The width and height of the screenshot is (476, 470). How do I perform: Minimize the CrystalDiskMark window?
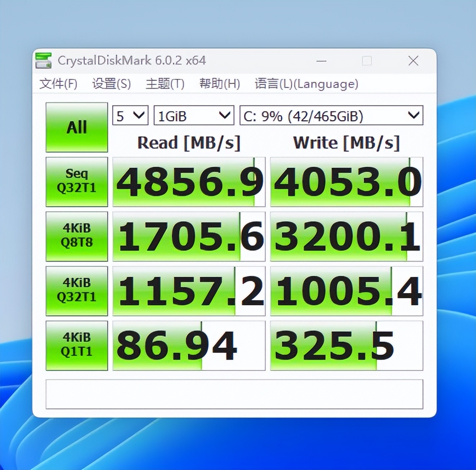coord(321,61)
